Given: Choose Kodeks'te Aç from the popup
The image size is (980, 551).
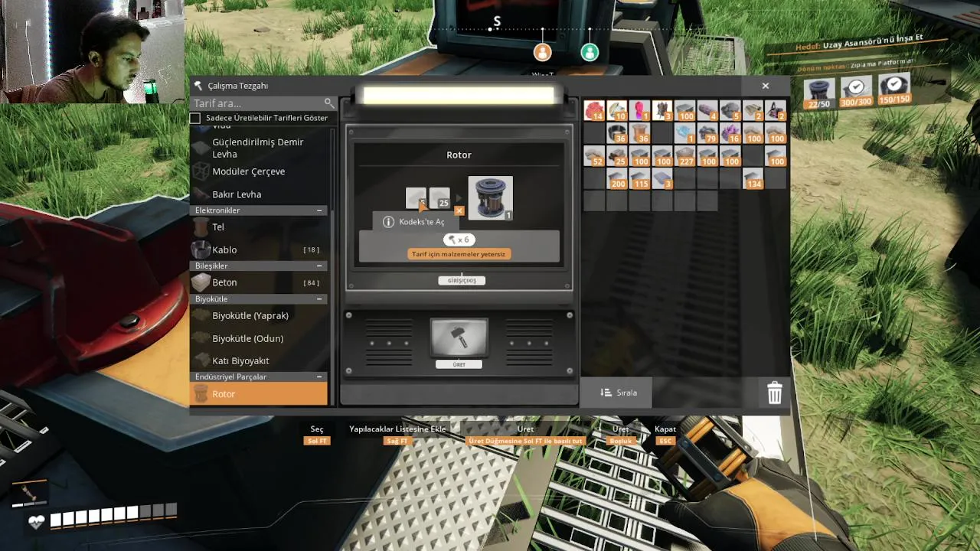Looking at the screenshot, I should point(414,222).
